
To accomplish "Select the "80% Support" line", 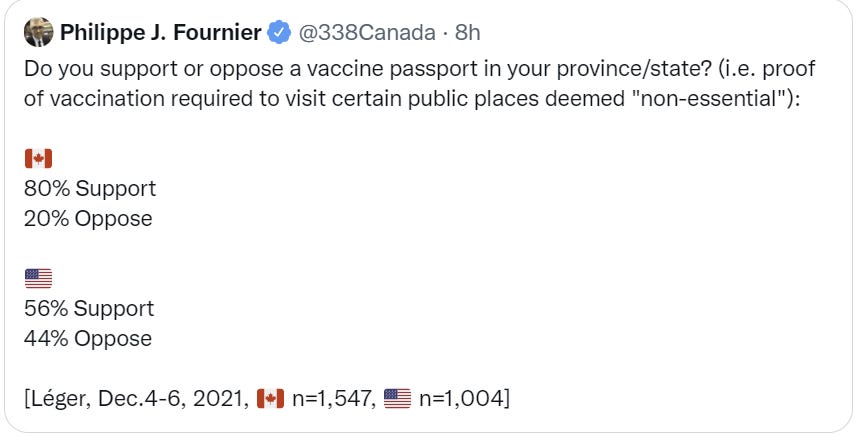I will tap(90, 188).
